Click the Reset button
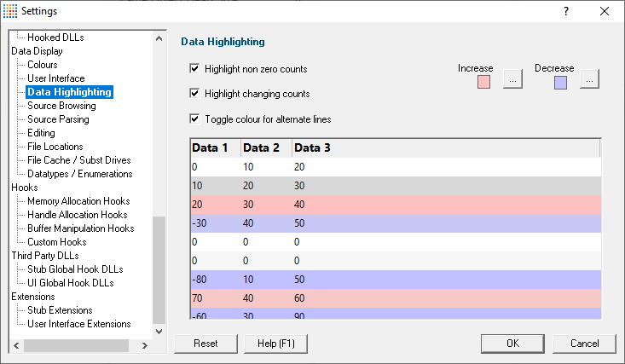 point(205,344)
